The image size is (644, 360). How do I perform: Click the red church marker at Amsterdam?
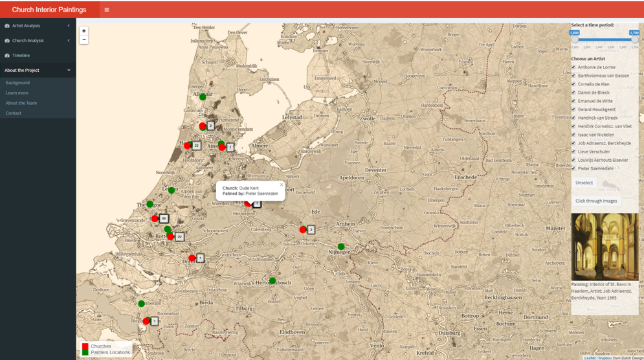[x=222, y=147]
